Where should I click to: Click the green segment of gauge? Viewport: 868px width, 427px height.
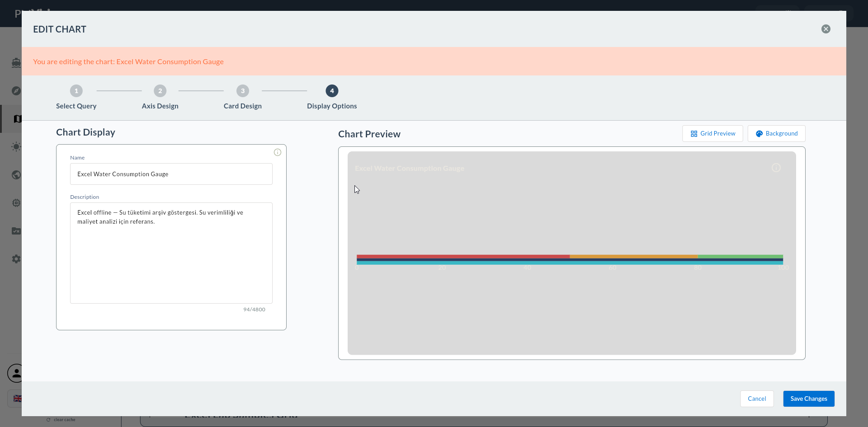[x=740, y=257]
